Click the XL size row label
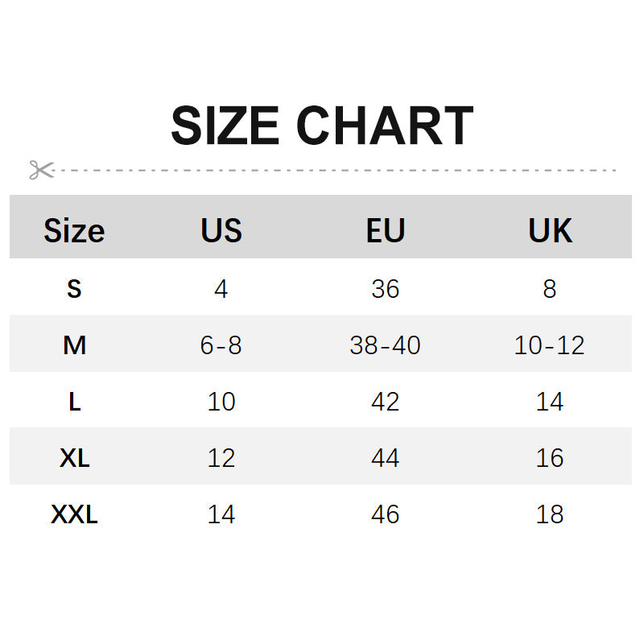Image resolution: width=644 pixels, height=644 pixels. [x=74, y=458]
